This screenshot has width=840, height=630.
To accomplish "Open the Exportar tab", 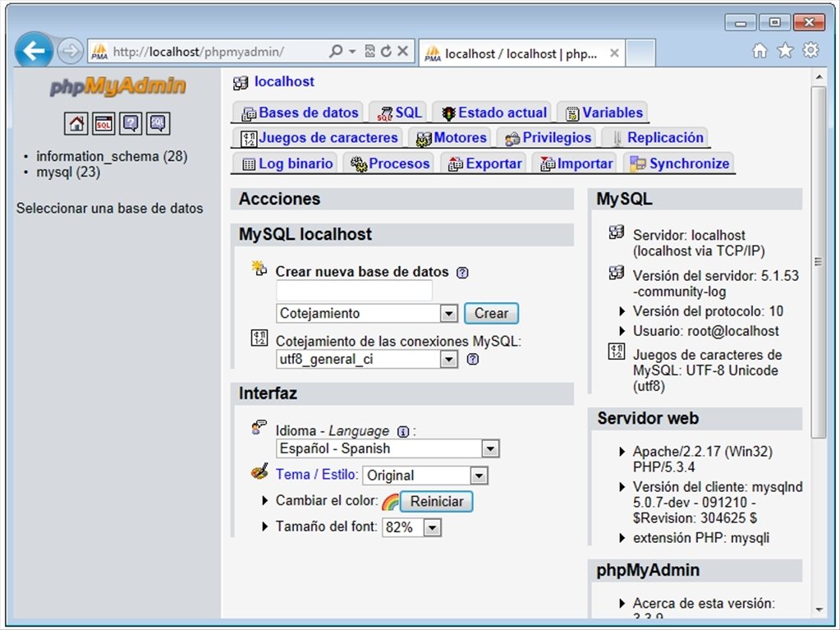I will pos(483,163).
